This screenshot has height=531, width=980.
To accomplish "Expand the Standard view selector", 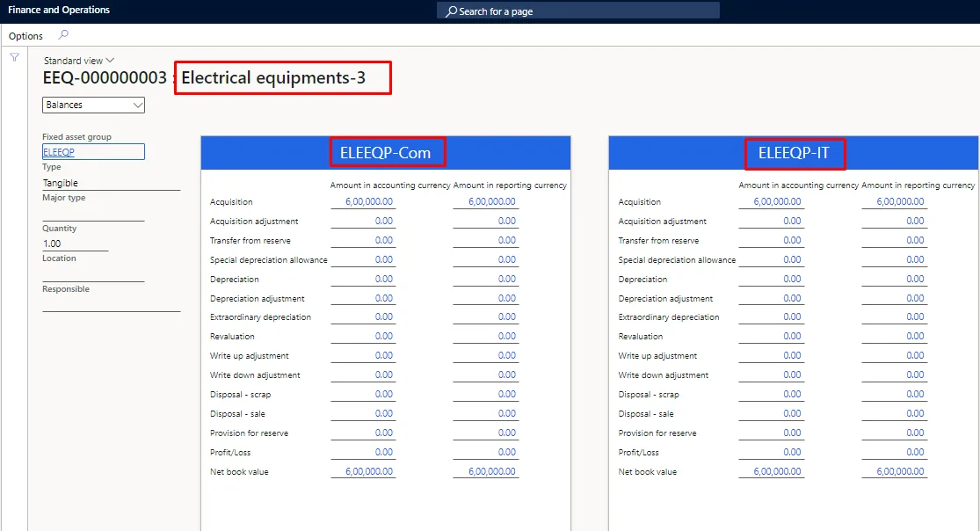I will click(x=79, y=61).
